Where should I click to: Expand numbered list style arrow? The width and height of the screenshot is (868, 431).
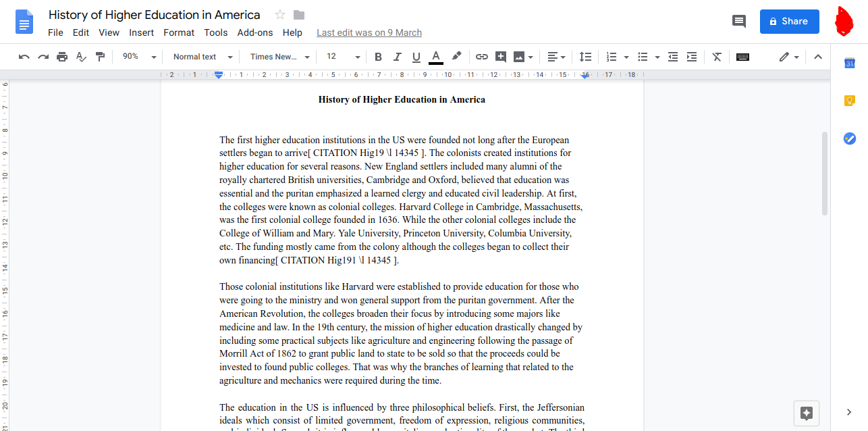pos(626,57)
